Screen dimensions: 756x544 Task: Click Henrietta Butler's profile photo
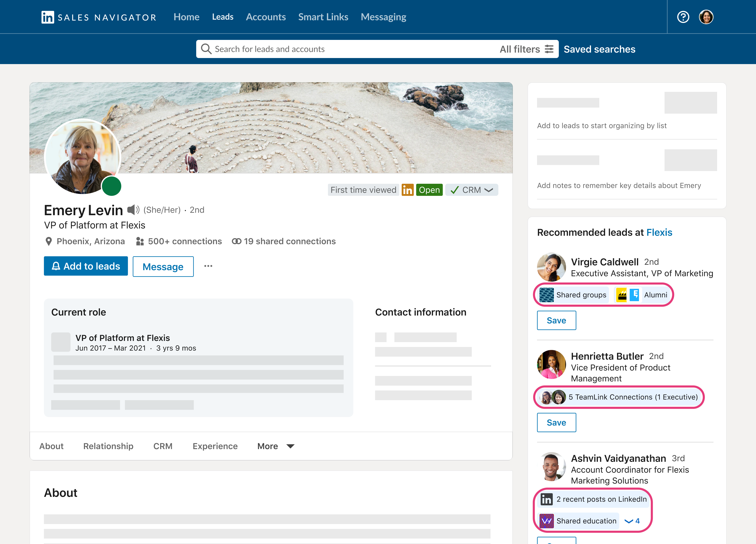pyautogui.click(x=551, y=364)
